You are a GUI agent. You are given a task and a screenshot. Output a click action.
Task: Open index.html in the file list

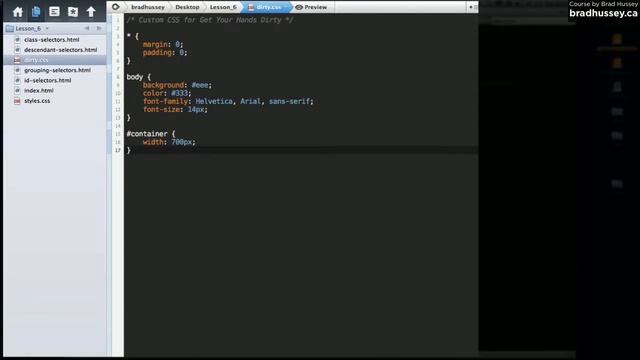(x=39, y=91)
